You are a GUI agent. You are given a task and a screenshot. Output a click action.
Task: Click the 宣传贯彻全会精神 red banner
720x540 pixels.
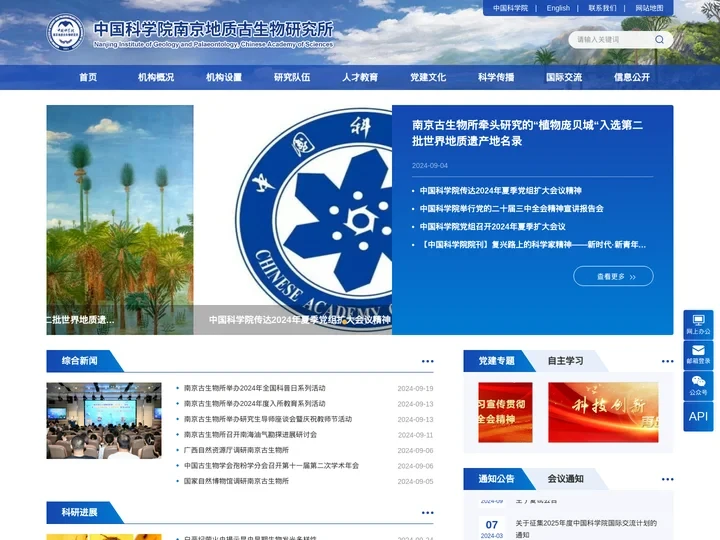505,412
